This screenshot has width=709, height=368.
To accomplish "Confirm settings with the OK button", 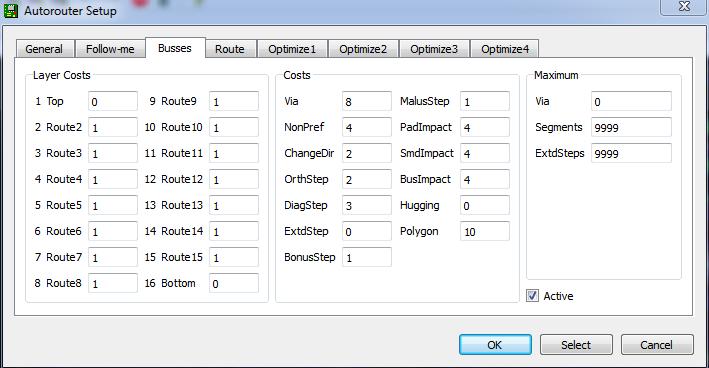I will [x=495, y=345].
